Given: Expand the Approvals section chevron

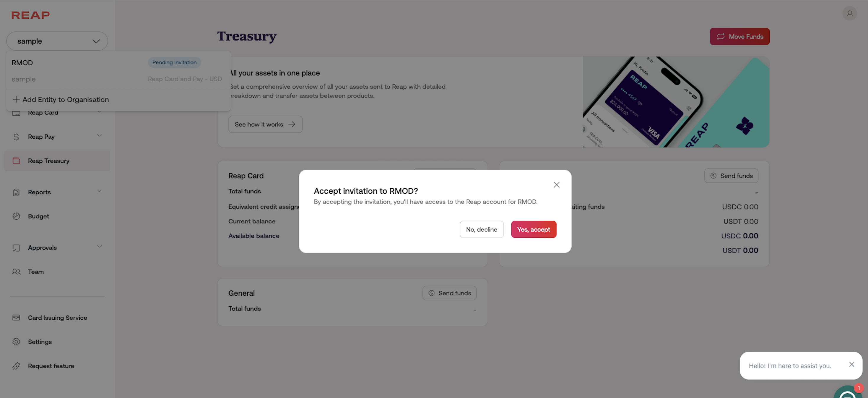Looking at the screenshot, I should tap(99, 247).
